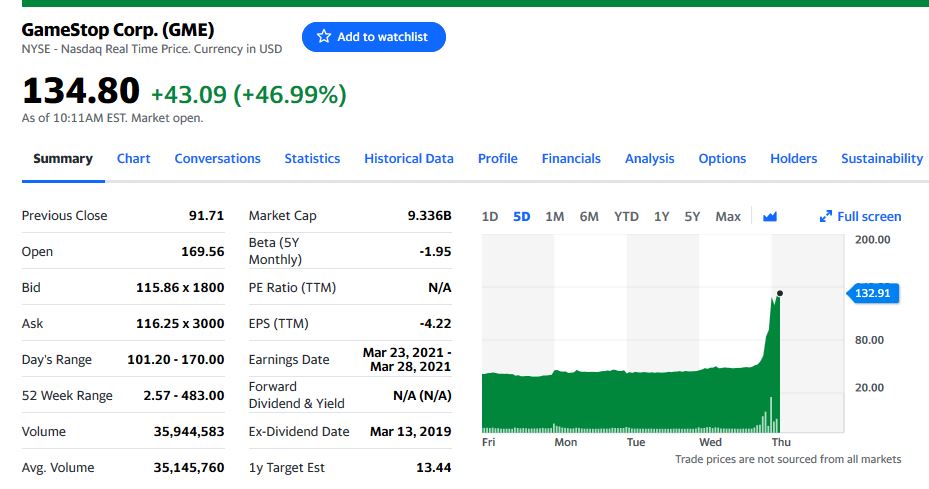Select the 1M chart range
Viewport: 929px width, 489px height.
(x=554, y=216)
